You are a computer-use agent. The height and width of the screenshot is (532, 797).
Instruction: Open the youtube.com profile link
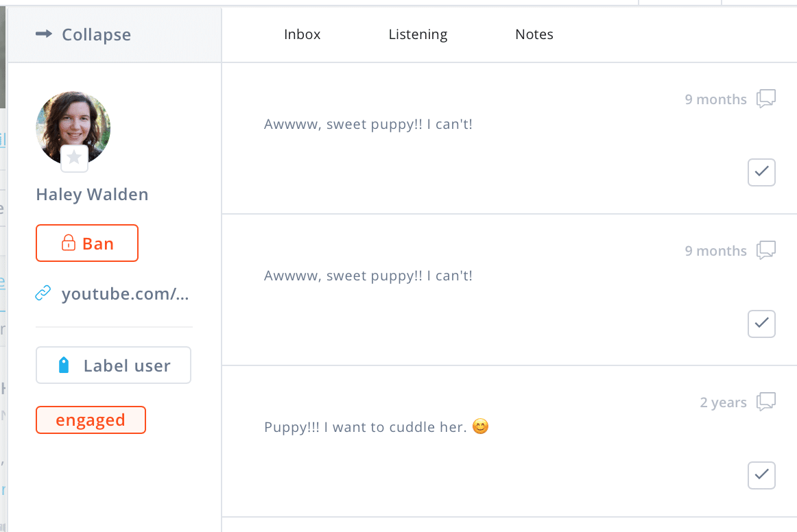click(x=125, y=294)
